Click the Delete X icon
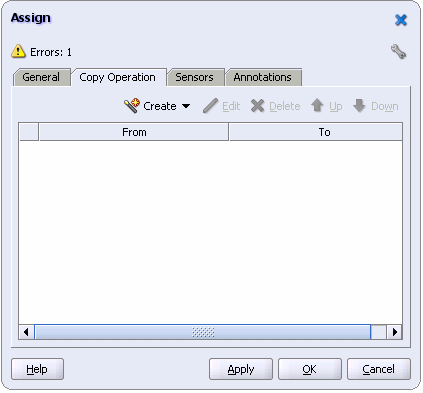Screen dimensions: 423x393 pyautogui.click(x=257, y=106)
